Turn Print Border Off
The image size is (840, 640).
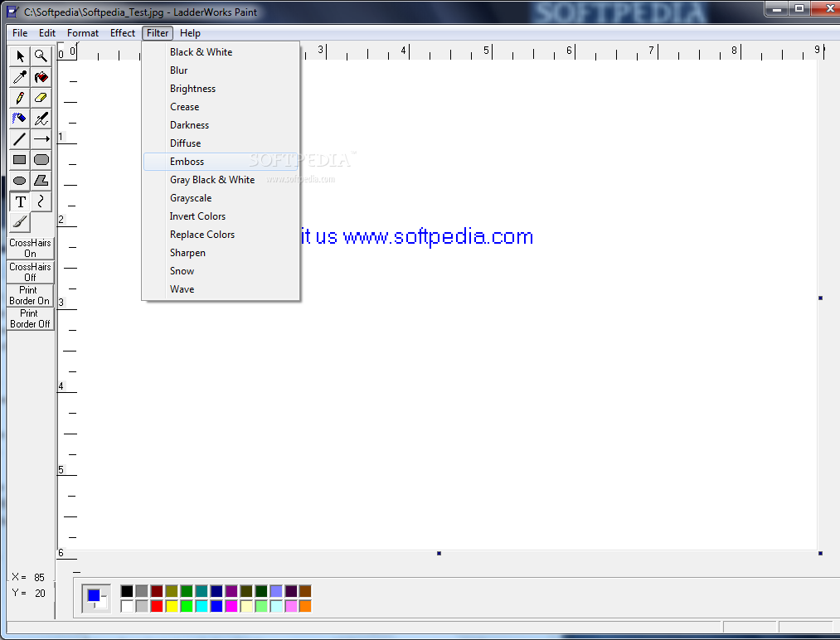pos(30,318)
